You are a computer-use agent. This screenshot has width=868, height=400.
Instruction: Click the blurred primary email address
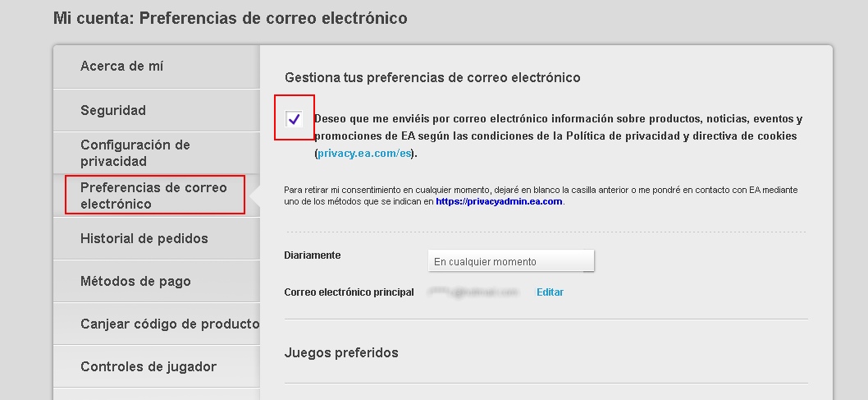[x=474, y=292]
